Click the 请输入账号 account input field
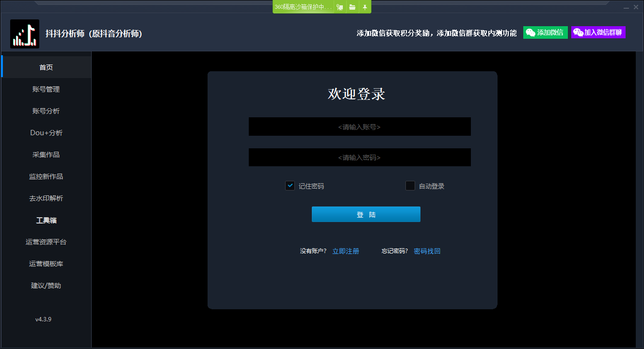 (359, 126)
